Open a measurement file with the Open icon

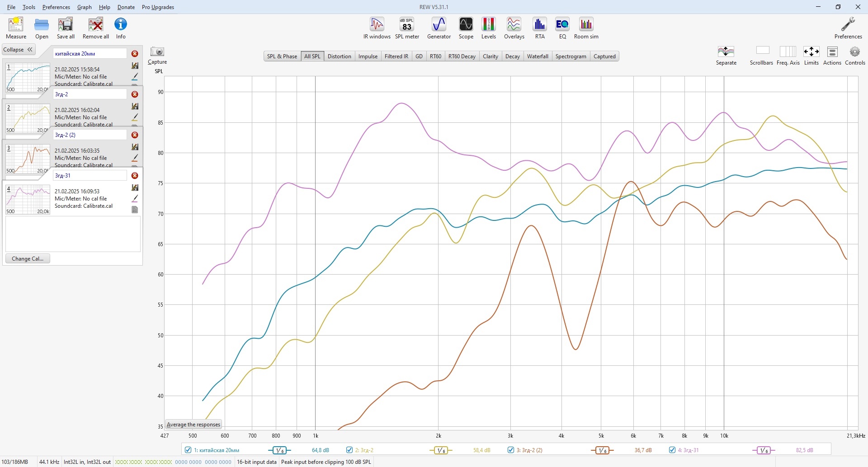[x=42, y=24]
